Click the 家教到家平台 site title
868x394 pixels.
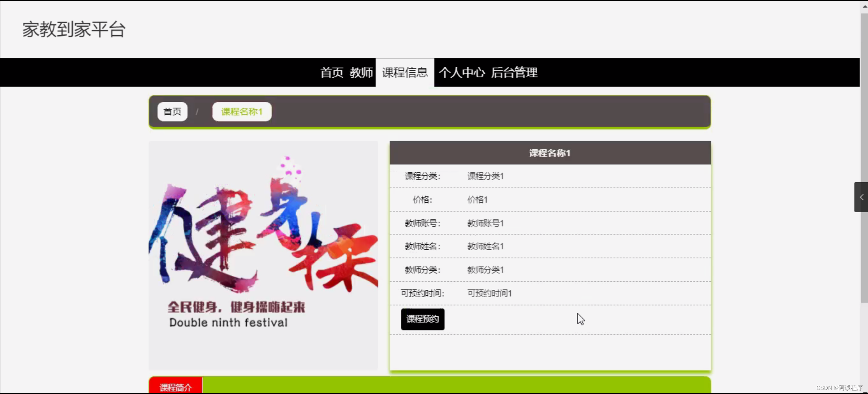point(73,30)
